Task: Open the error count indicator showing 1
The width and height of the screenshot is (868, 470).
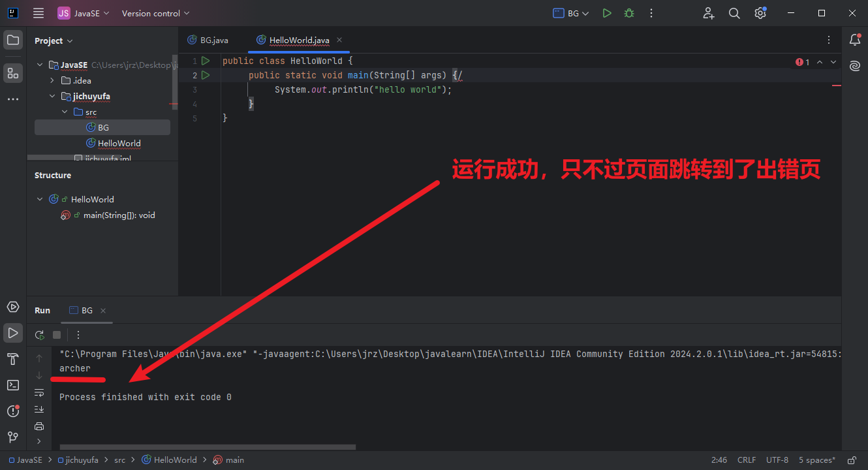Action: coord(803,62)
